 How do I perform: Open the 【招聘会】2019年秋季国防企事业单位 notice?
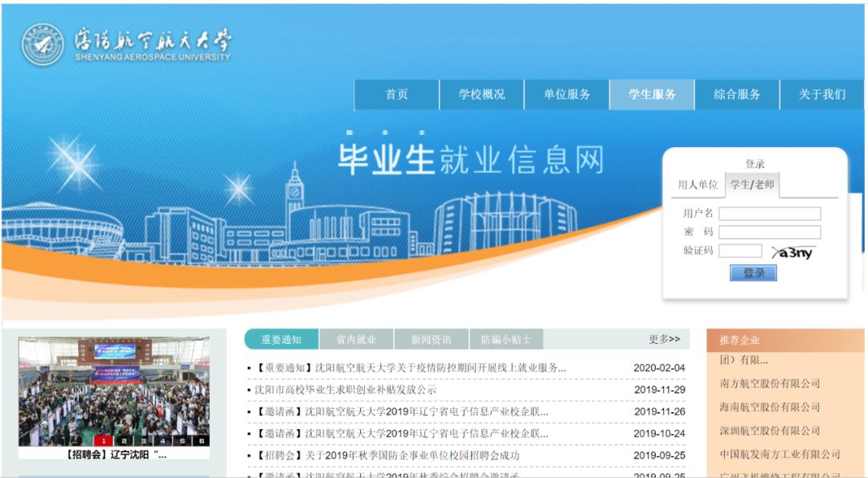click(x=387, y=456)
